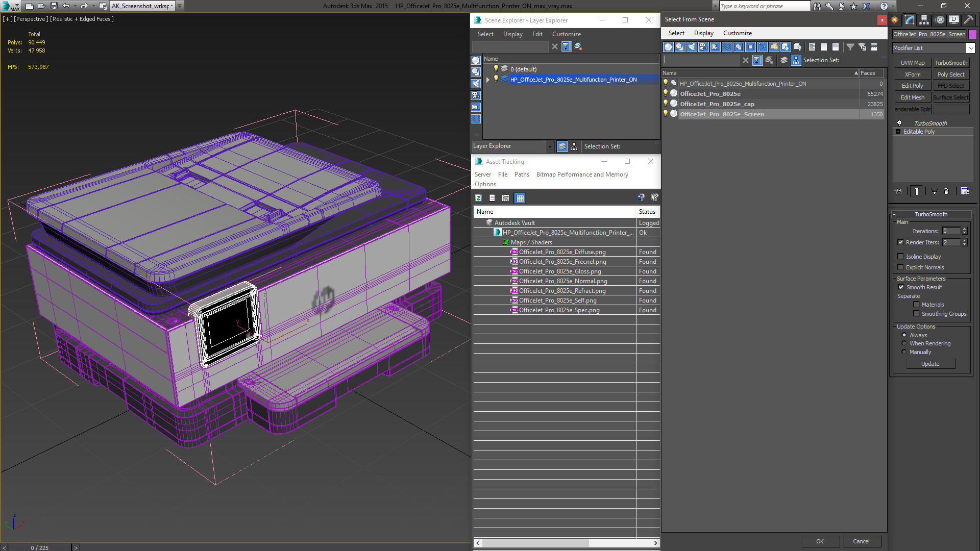The image size is (980, 551).
Task: Select the Always update radio option
Action: point(904,335)
